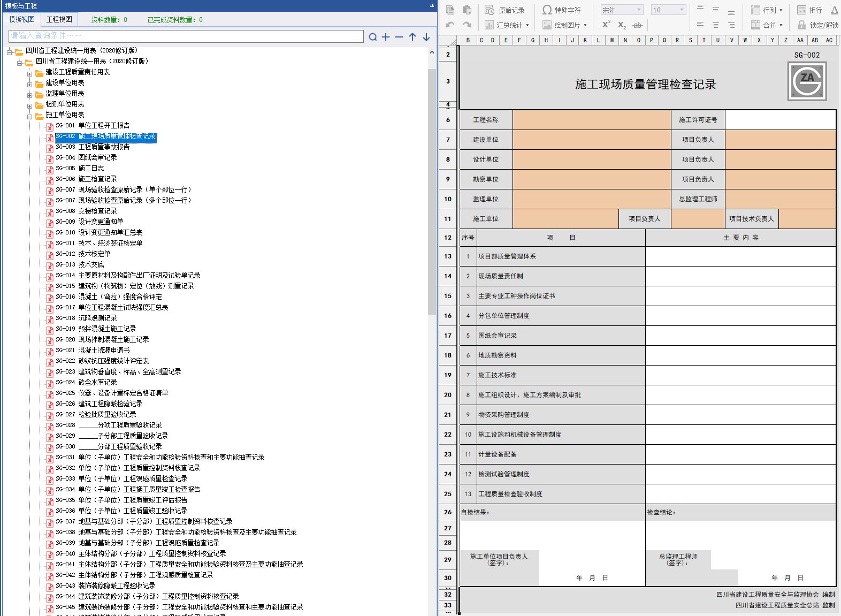Align text left
841x616 pixels.
[x=700, y=25]
